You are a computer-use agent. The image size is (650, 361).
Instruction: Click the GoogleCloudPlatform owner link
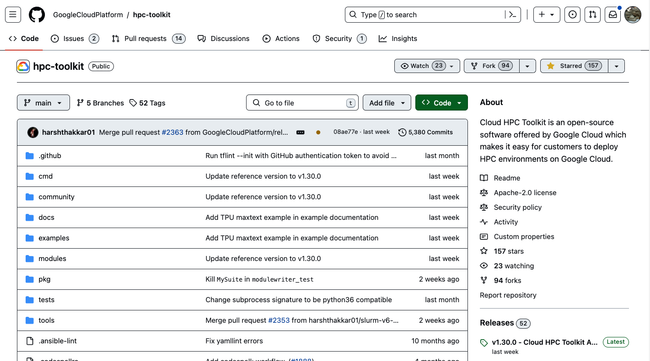(x=88, y=15)
